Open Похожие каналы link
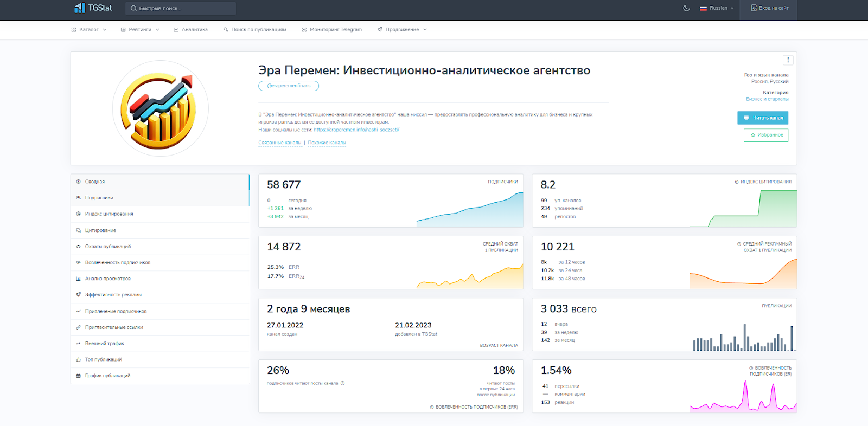The height and width of the screenshot is (426, 868). [327, 143]
